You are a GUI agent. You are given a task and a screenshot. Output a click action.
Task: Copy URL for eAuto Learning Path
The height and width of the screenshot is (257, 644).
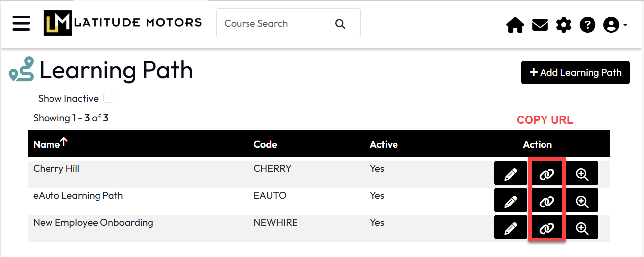point(546,201)
